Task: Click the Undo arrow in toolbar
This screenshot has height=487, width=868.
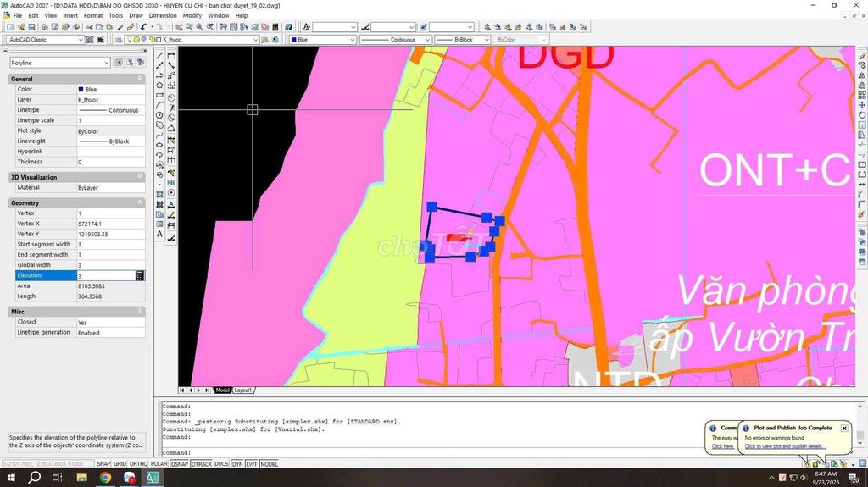Action: click(x=143, y=27)
